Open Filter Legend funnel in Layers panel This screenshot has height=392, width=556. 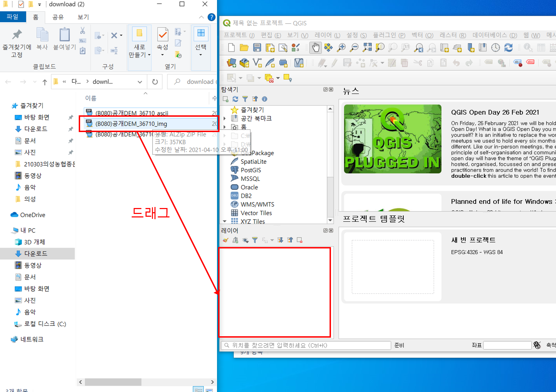pyautogui.click(x=255, y=240)
